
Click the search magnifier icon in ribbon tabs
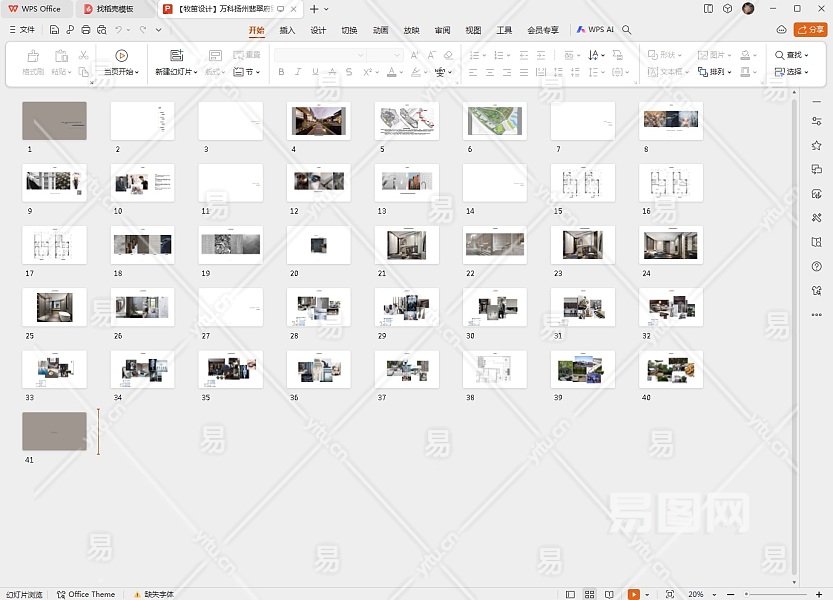pos(627,30)
